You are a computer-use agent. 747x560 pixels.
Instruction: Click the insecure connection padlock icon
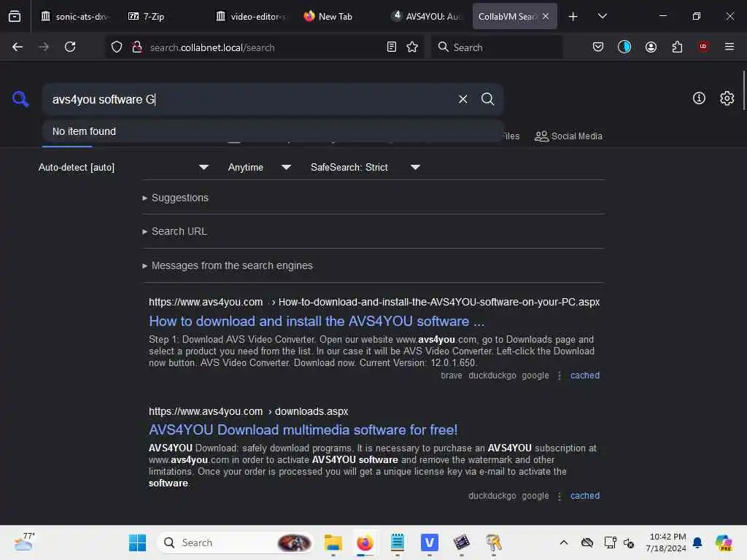pos(137,47)
